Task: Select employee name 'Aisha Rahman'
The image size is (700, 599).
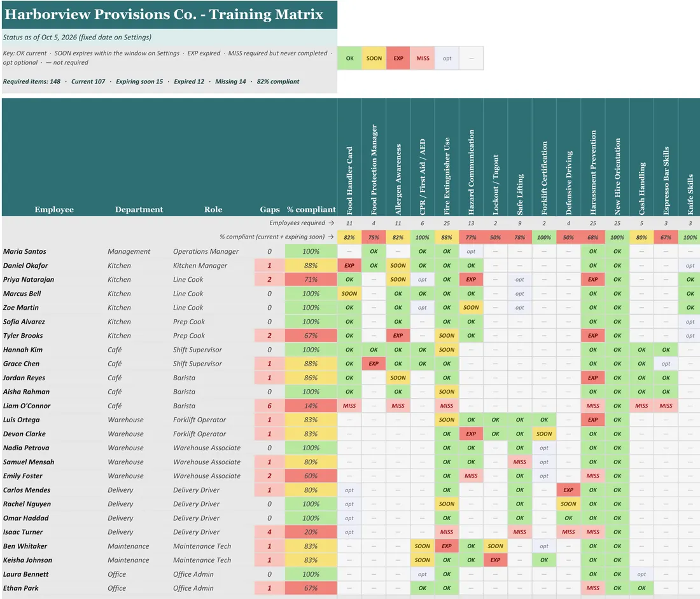Action: coord(26,392)
